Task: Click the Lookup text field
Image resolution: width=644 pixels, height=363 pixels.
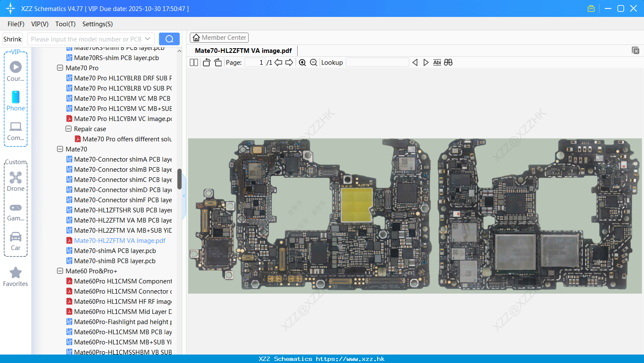Action: click(x=378, y=63)
